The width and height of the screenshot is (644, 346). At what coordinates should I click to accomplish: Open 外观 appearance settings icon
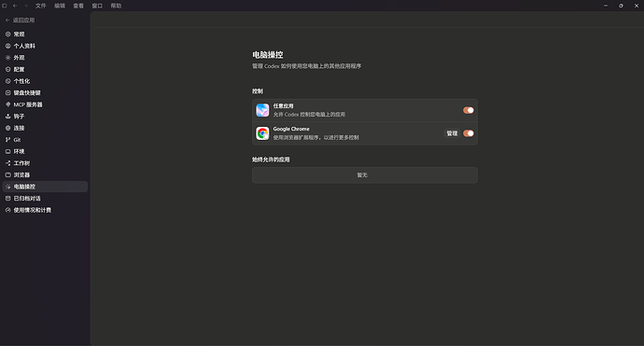pyautogui.click(x=7, y=58)
